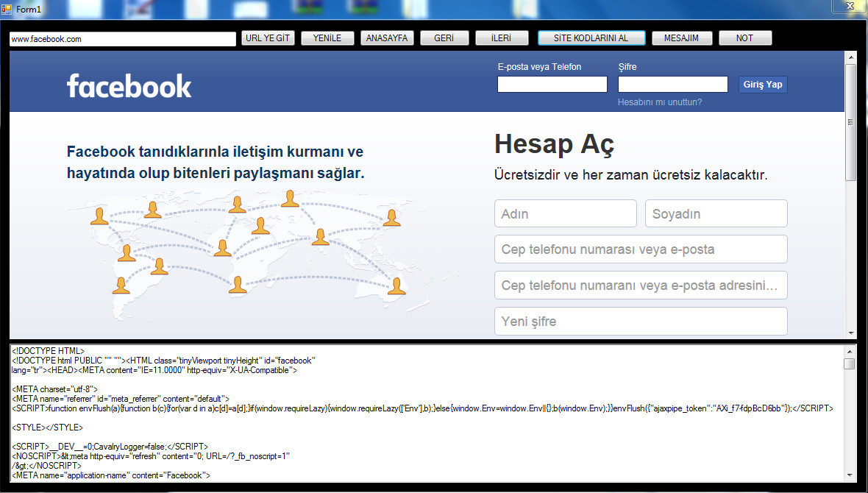The image size is (868, 493).
Task: Open the Hesabını mı unuttun? link
Action: pos(660,102)
